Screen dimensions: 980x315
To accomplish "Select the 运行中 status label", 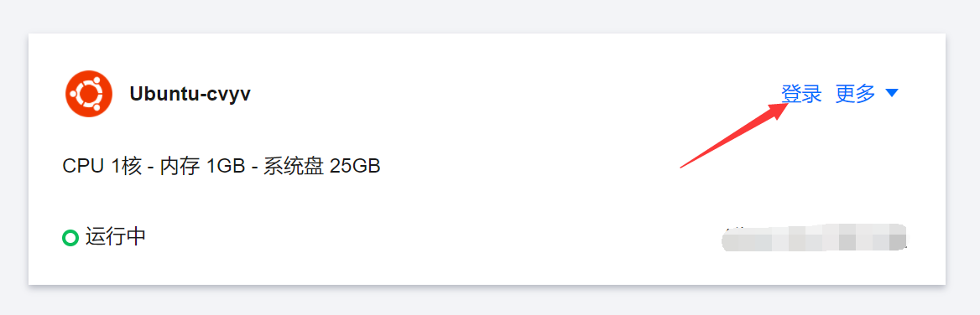I will point(116,237).
